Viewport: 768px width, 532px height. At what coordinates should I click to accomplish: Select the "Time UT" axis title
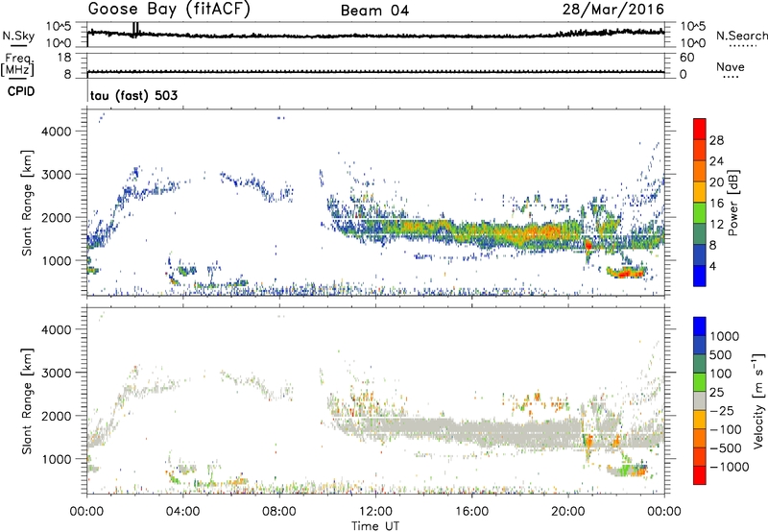click(375, 525)
